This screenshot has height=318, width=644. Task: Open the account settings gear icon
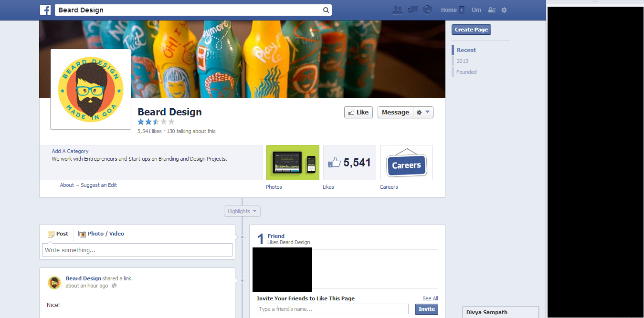(504, 10)
